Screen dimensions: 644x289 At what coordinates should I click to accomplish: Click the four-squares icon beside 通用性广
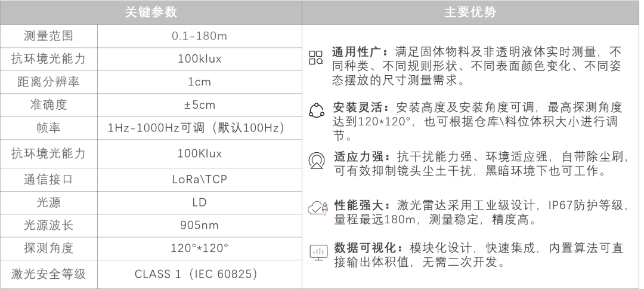[316, 57]
